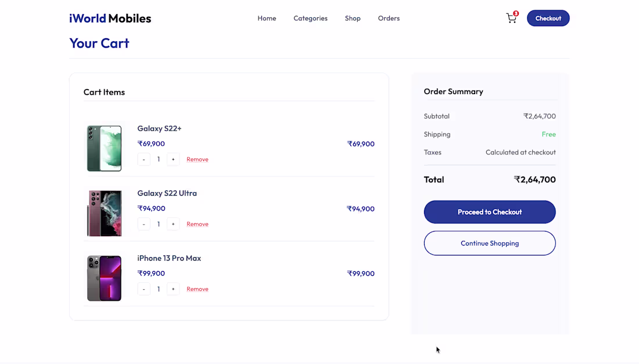Navigate to the Shop page
This screenshot has height=364, width=639.
point(353,19)
